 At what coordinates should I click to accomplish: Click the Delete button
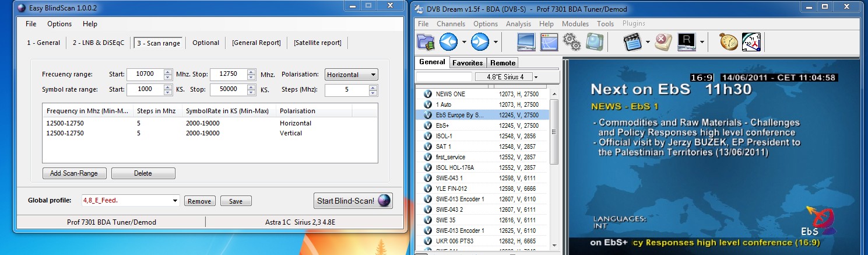click(143, 173)
